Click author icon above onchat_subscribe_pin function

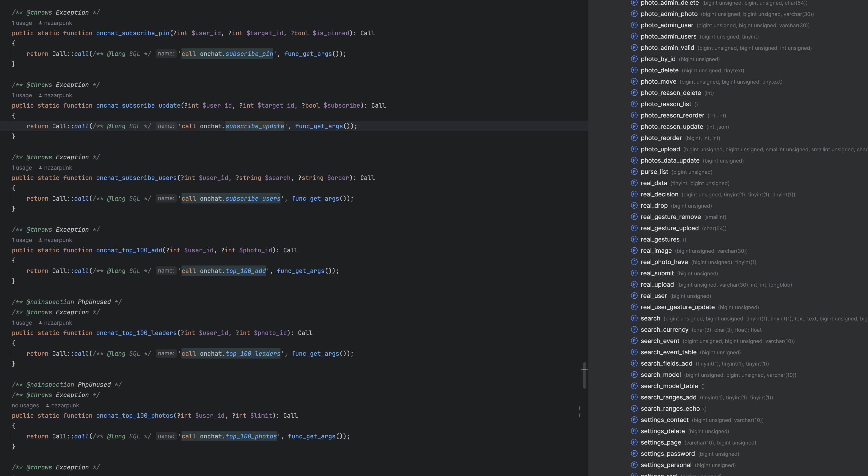(x=40, y=23)
